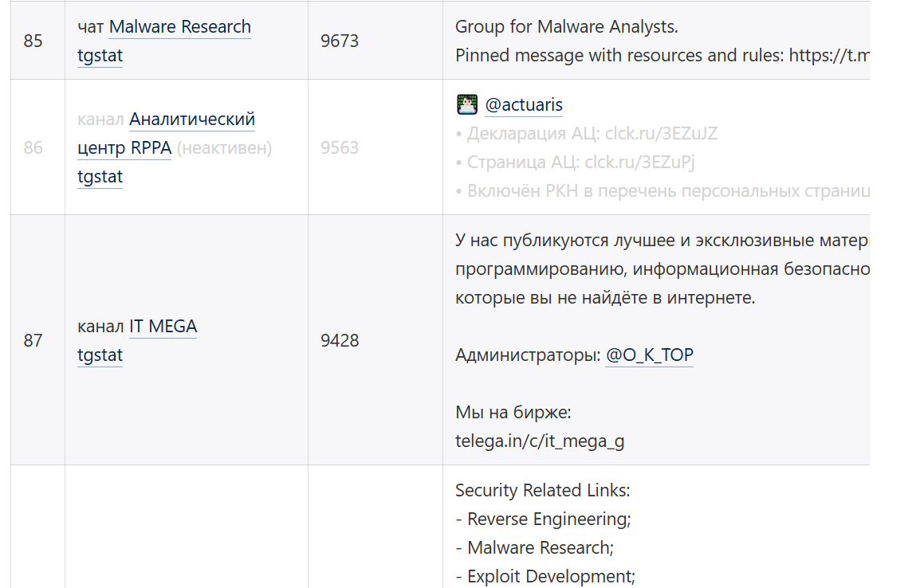
Task: Click row number 87 cell
Action: (33, 341)
